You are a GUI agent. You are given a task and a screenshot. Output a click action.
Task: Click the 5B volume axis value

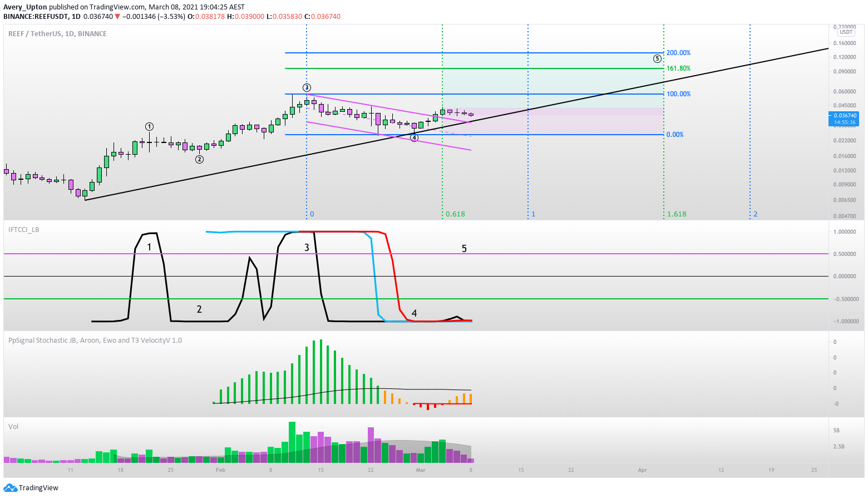click(x=836, y=431)
